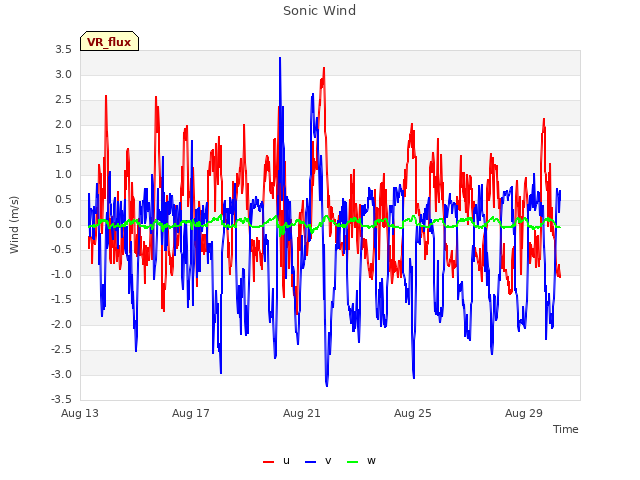The height and width of the screenshot is (480, 640).
Task: Select the 'w' legend label
Action: pos(371,461)
